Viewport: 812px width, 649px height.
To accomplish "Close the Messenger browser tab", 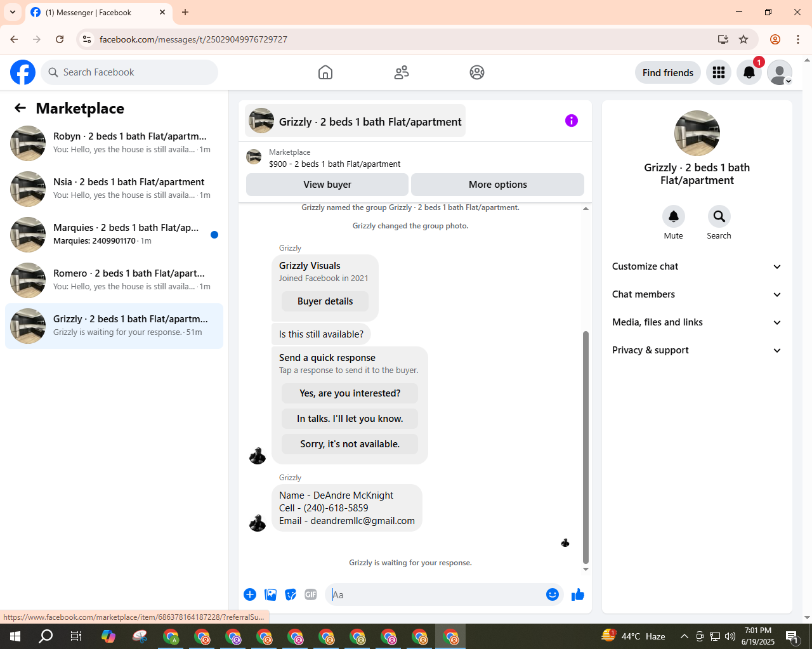I will click(162, 12).
